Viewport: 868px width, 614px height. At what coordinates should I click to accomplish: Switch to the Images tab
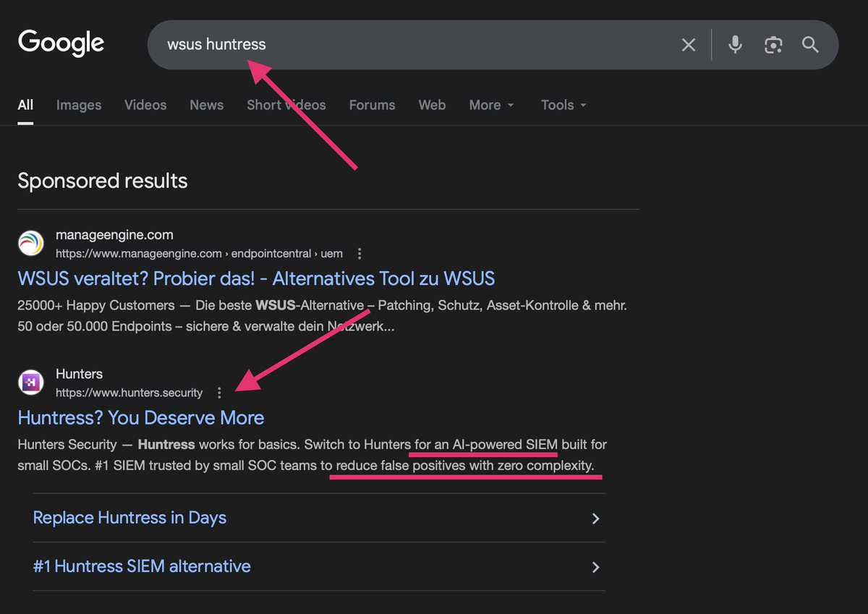(x=79, y=105)
